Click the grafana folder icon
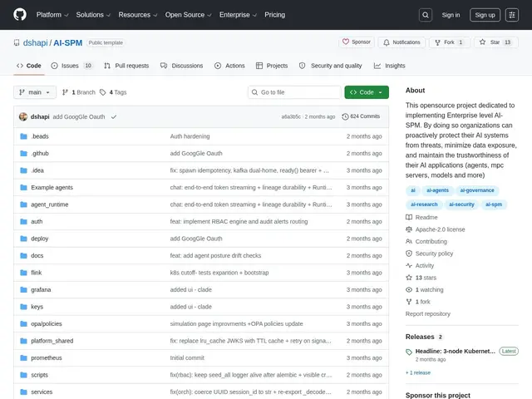 pyautogui.click(x=23, y=290)
